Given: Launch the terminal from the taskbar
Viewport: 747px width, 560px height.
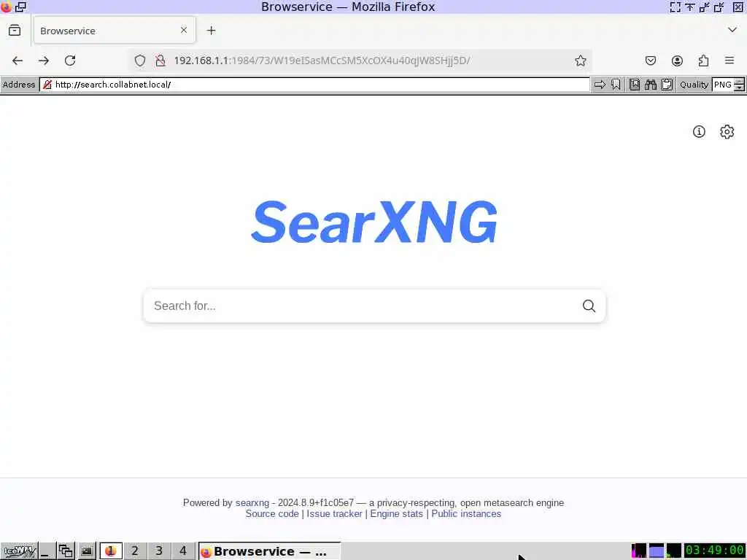Looking at the screenshot, I should coord(86,551).
